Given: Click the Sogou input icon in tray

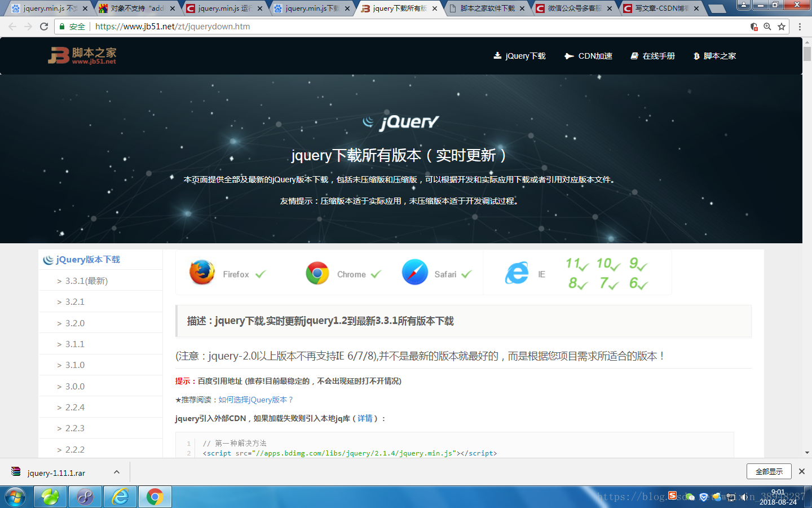Looking at the screenshot, I should (x=672, y=496).
